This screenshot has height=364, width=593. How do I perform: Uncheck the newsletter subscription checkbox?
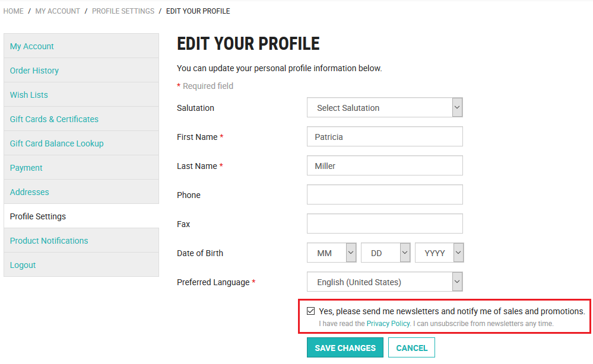point(311,310)
